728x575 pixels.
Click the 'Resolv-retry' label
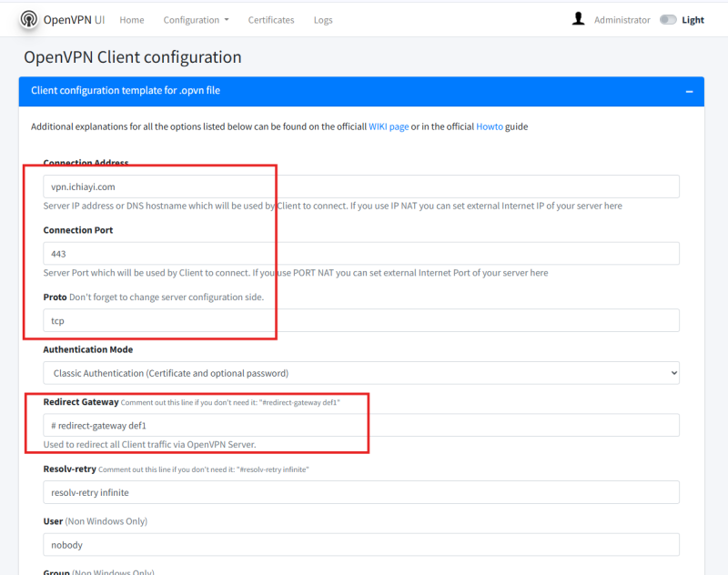click(x=70, y=469)
